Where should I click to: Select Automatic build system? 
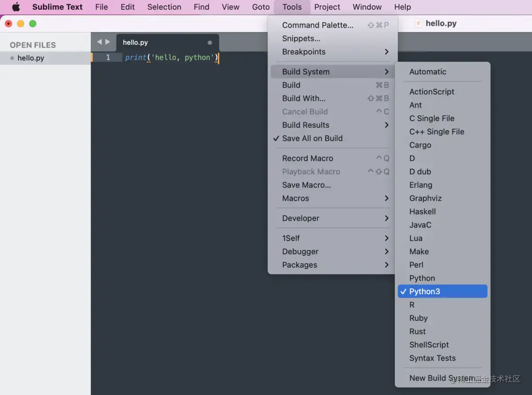point(442,72)
